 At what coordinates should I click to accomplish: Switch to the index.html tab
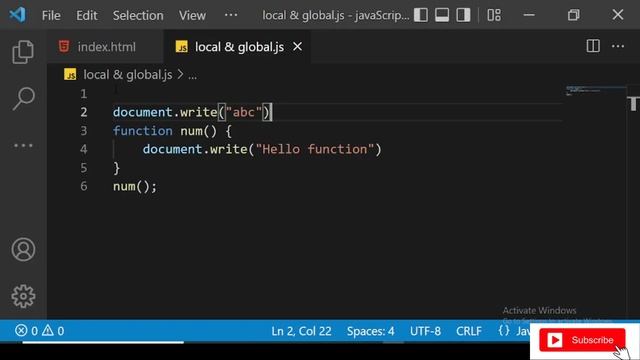click(x=107, y=47)
